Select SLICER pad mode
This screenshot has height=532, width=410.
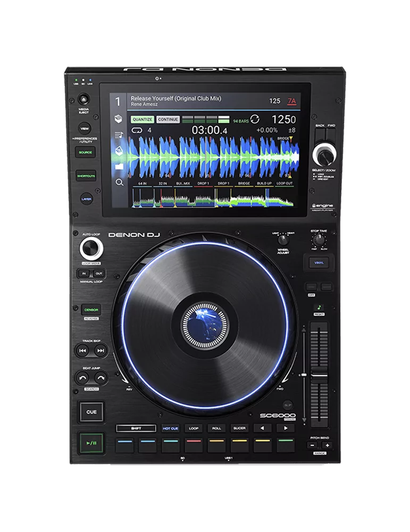(239, 428)
